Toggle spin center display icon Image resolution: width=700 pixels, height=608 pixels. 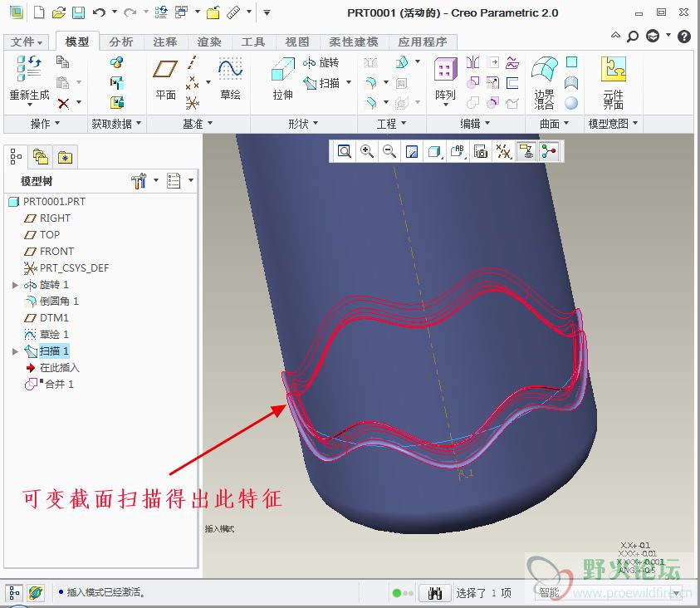click(549, 152)
